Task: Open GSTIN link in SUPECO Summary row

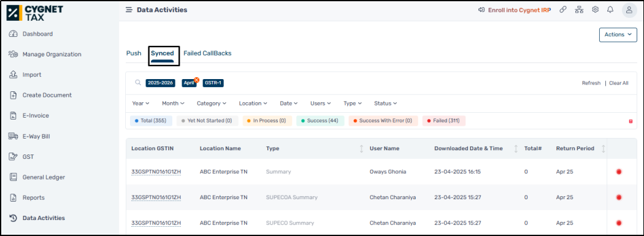Action: 156,223
